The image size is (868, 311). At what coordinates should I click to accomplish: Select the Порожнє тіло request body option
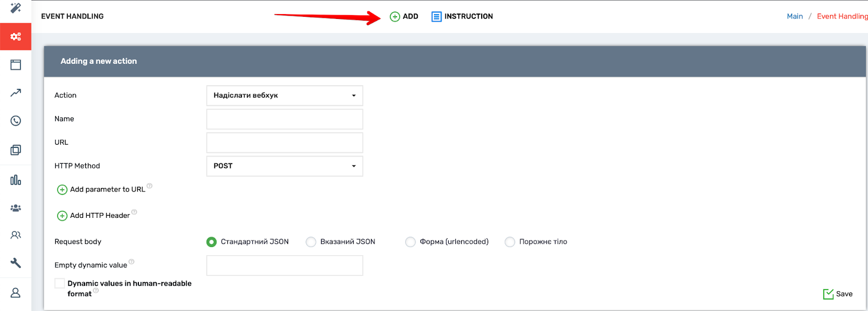tap(510, 242)
